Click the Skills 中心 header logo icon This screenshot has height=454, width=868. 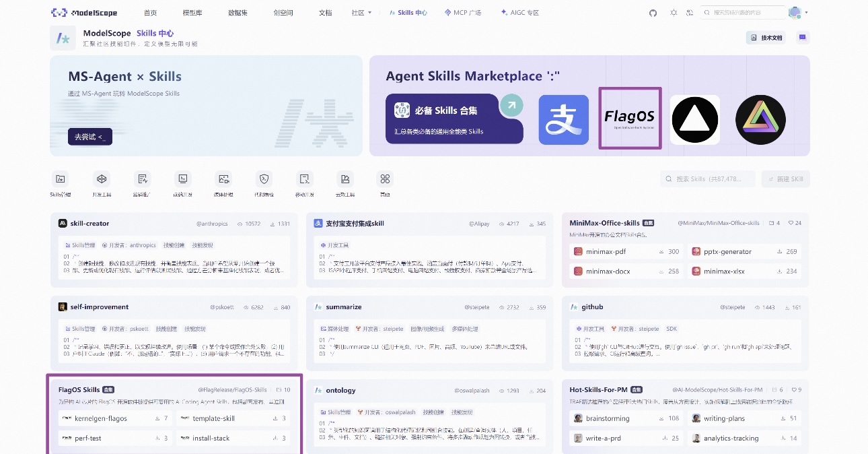[x=63, y=38]
